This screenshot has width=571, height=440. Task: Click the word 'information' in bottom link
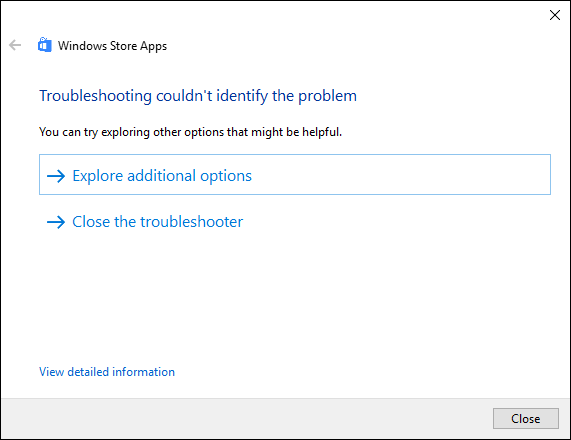143,372
